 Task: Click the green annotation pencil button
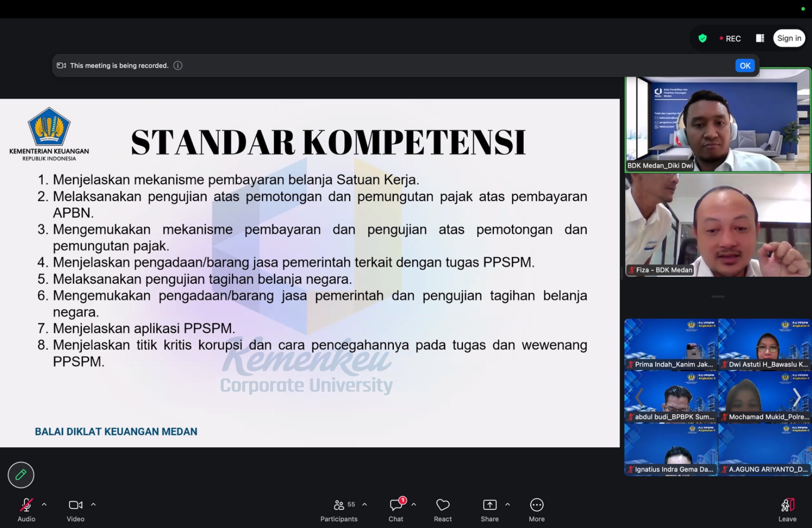pos(21,475)
